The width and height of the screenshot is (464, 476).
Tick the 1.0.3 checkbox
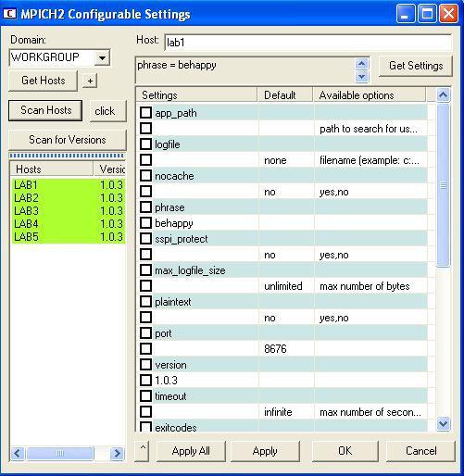(x=145, y=380)
